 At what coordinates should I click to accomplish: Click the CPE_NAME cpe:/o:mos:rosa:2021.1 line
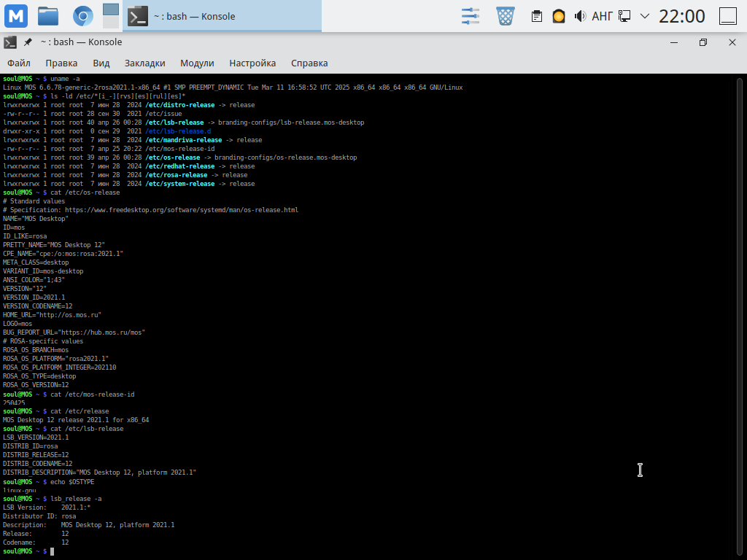click(x=63, y=254)
